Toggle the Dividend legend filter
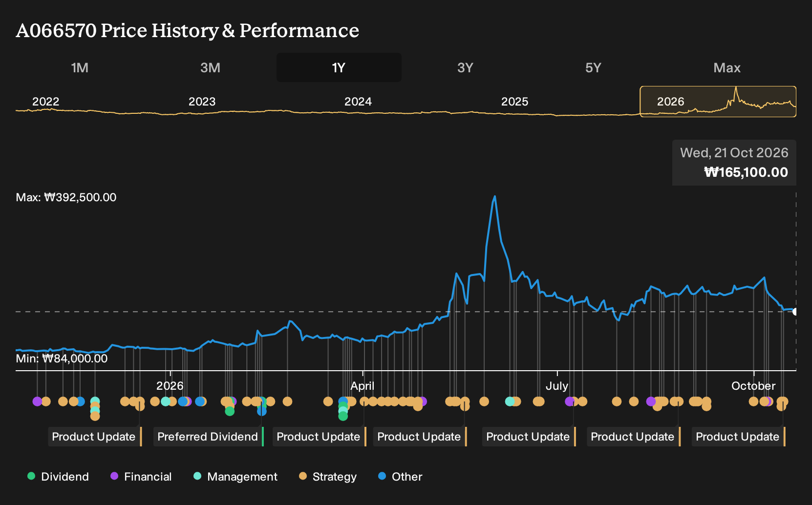The width and height of the screenshot is (812, 505). (x=58, y=477)
